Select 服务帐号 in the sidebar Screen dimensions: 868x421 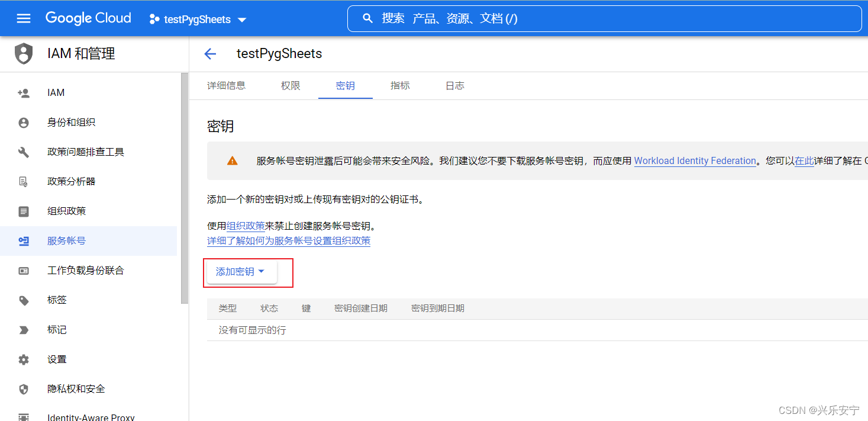[x=89, y=241]
